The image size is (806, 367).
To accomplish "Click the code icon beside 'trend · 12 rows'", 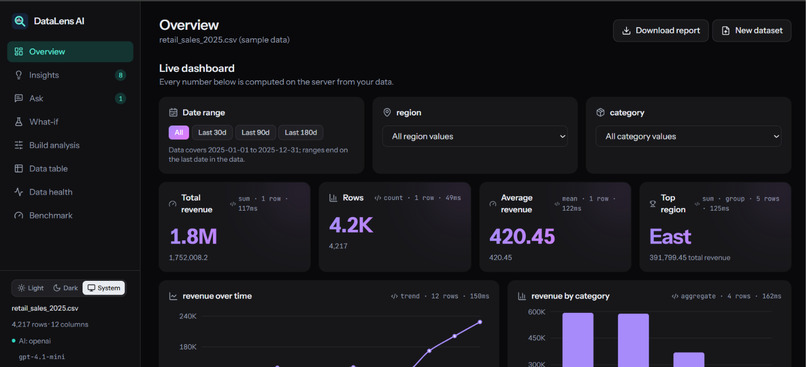I will (x=394, y=296).
